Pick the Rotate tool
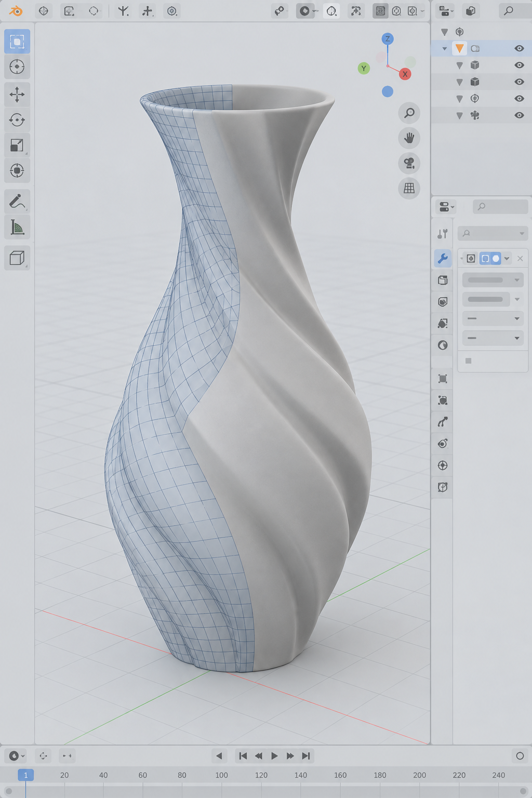 pyautogui.click(x=17, y=120)
